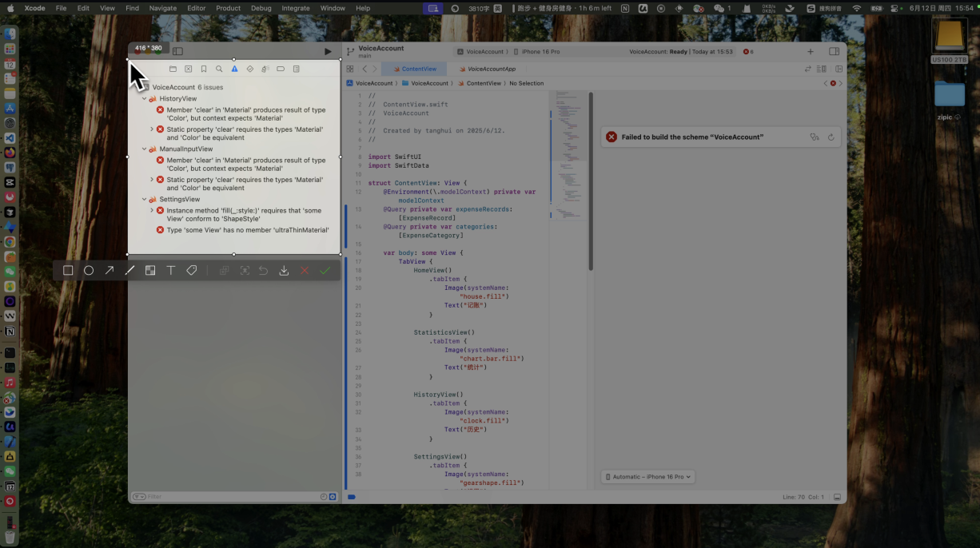The image size is (980, 548).
Task: Cancel screenshot with red X
Action: 305,271
